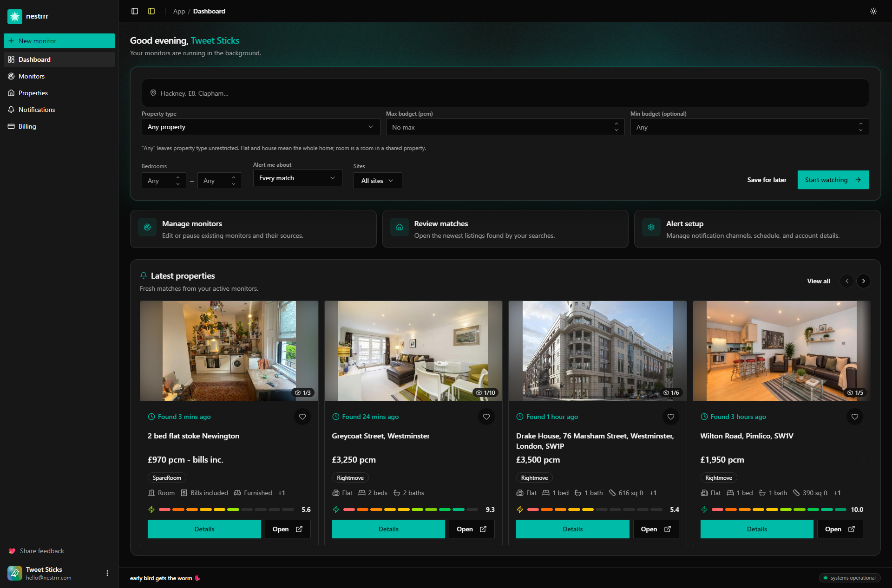Click the location search field
892x588 pixels.
505,93
